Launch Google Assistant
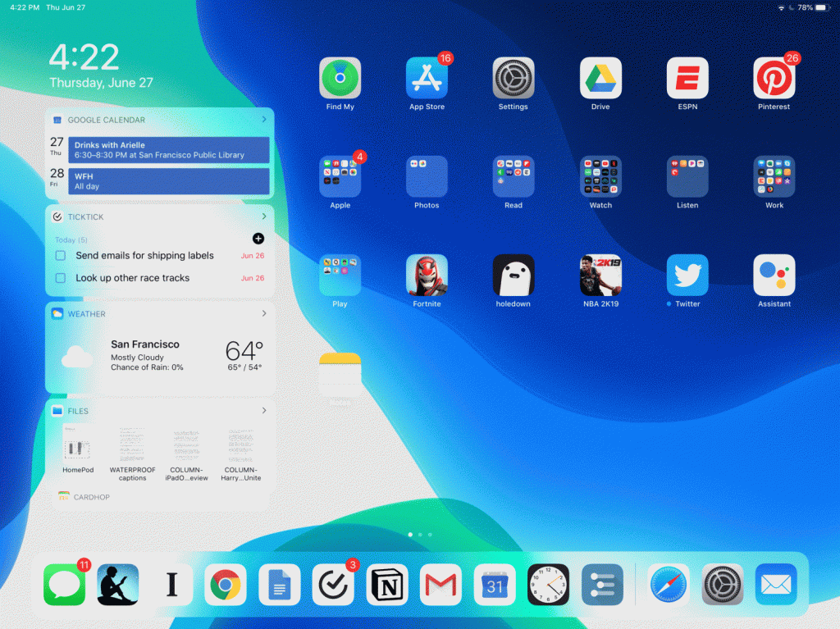The width and height of the screenshot is (840, 629). (x=774, y=275)
